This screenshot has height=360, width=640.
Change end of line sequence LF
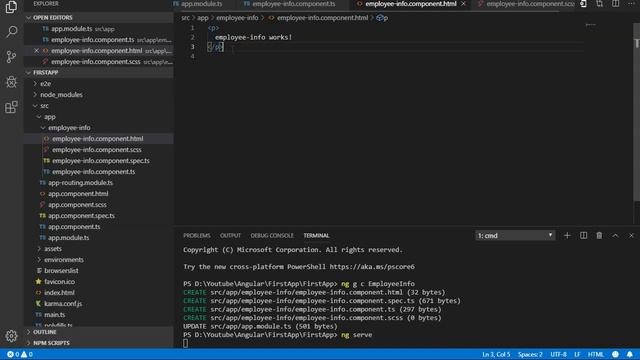(x=577, y=354)
